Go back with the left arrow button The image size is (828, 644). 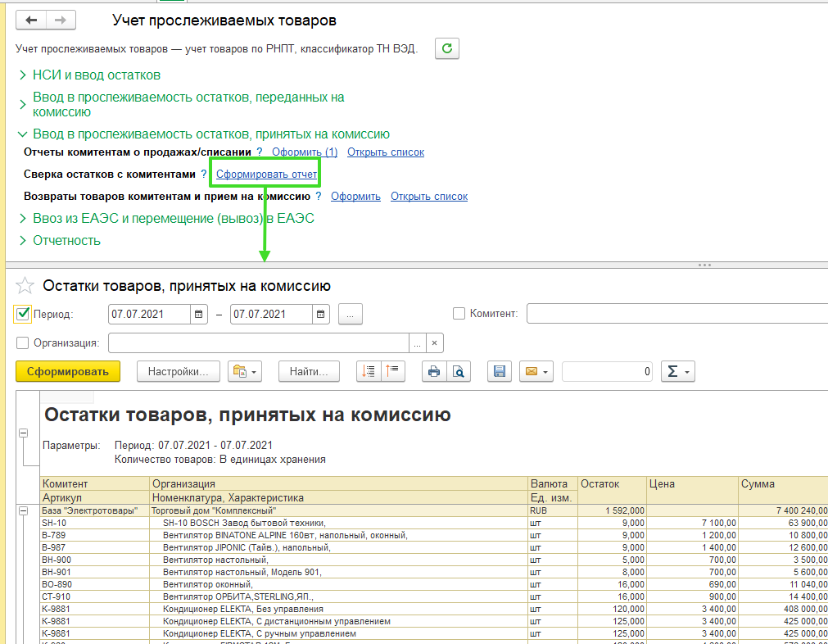click(x=31, y=20)
